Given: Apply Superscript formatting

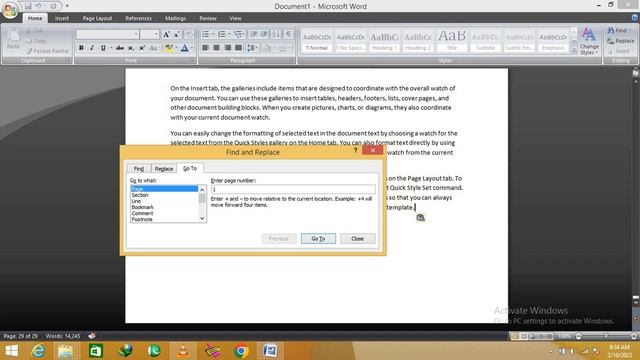Looking at the screenshot, I should 142,48.
